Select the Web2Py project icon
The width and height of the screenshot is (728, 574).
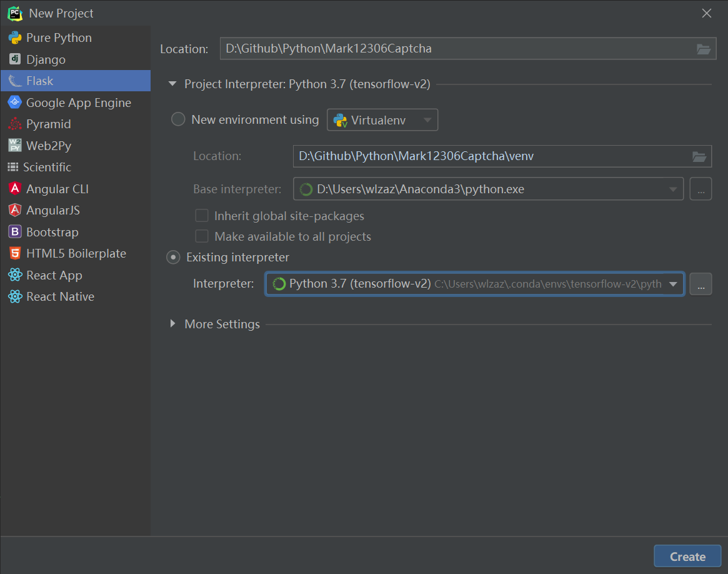click(15, 146)
